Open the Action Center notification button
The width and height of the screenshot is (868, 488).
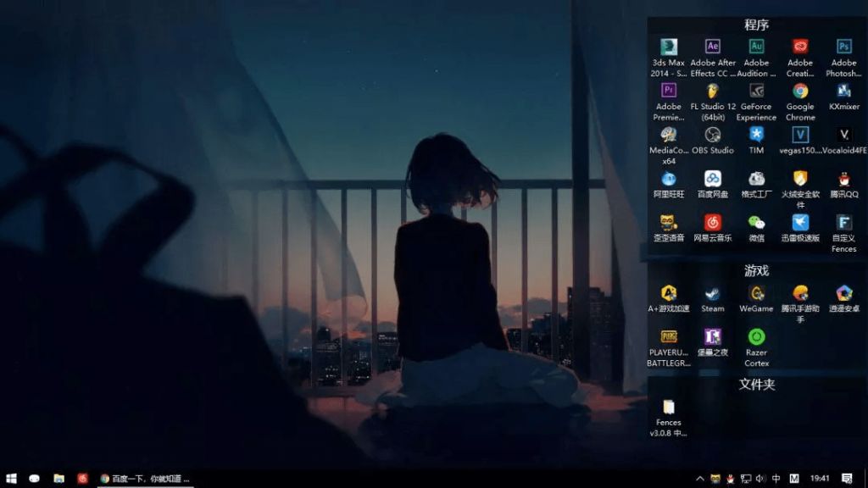pyautogui.click(x=847, y=479)
